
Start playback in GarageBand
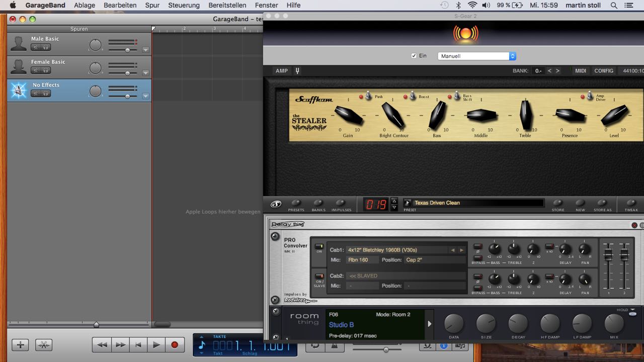pos(156,345)
